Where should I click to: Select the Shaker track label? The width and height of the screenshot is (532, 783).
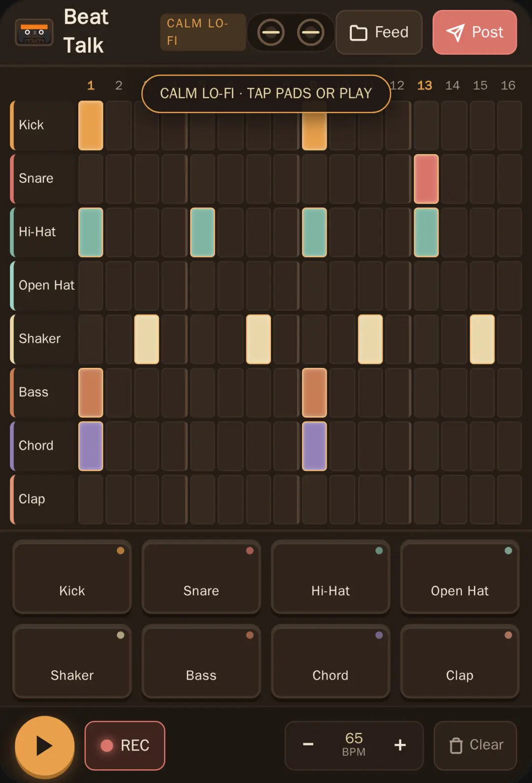[43, 339]
